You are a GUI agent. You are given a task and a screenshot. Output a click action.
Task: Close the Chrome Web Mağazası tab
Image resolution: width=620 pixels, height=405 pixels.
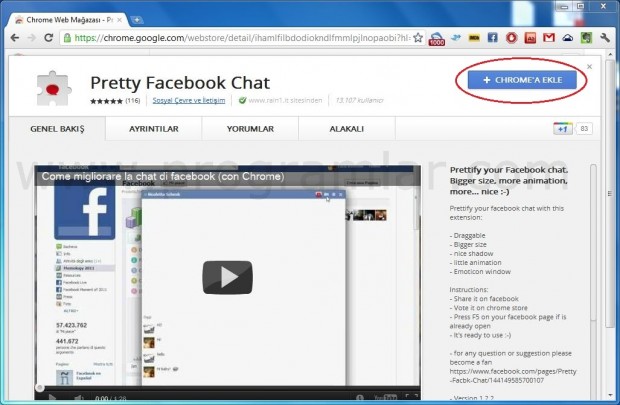[119, 20]
